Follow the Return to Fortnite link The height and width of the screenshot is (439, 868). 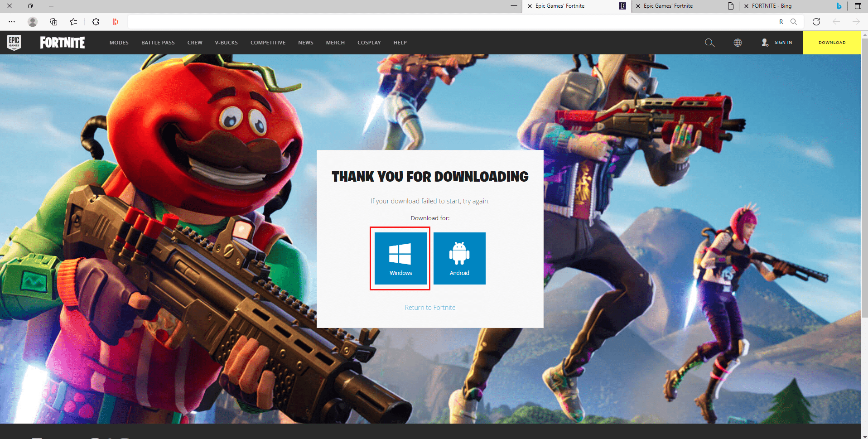tap(430, 308)
